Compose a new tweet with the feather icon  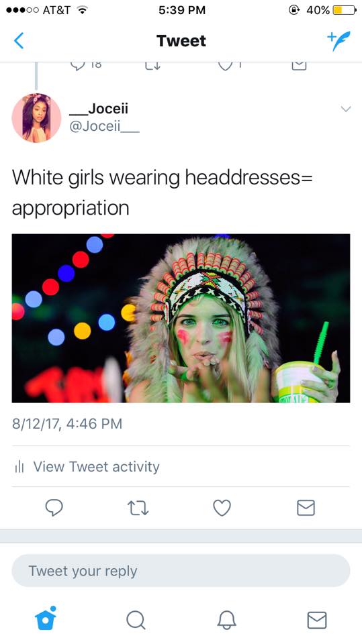click(339, 41)
